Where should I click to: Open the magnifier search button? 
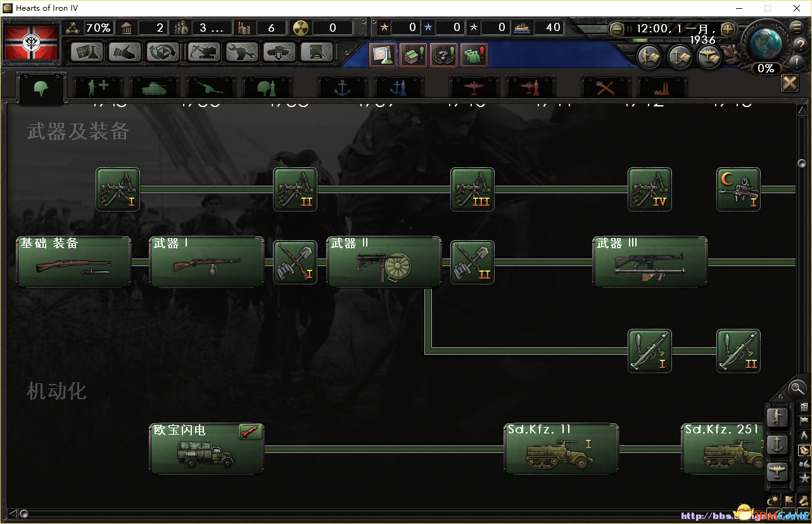pos(797,388)
